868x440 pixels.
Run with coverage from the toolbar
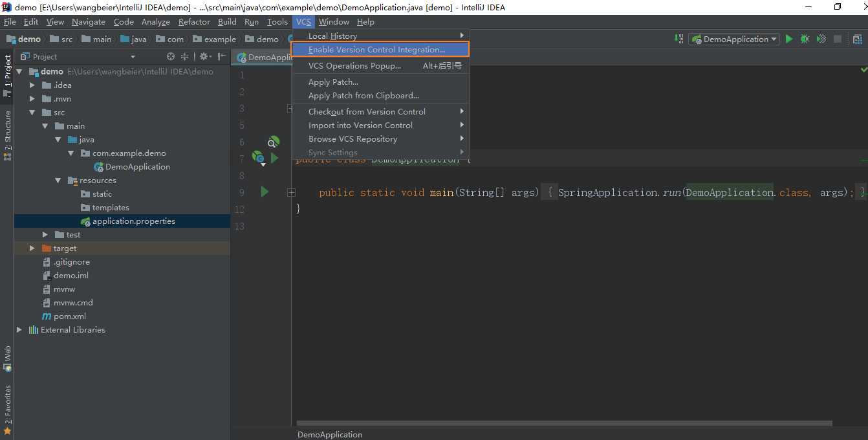point(821,39)
